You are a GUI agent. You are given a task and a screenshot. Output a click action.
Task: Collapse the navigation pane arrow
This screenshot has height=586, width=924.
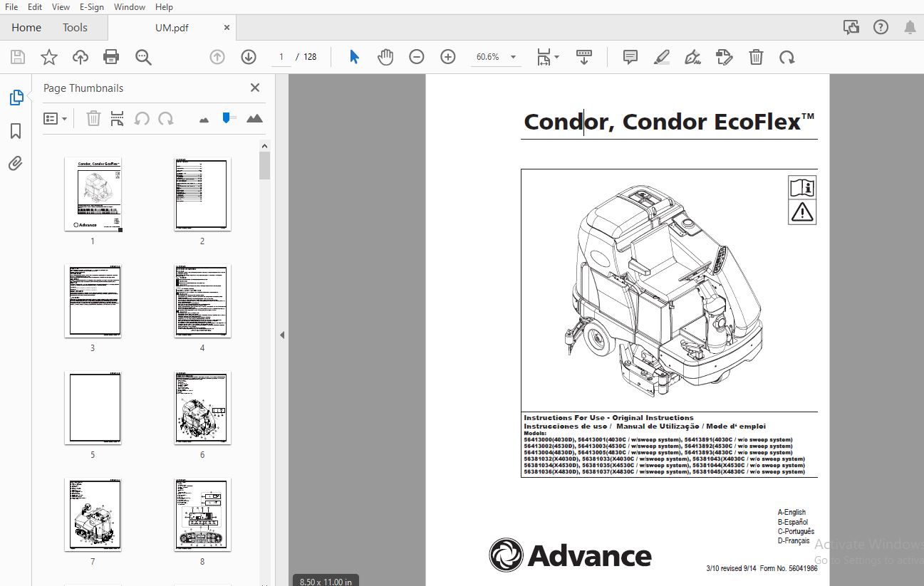coord(282,335)
